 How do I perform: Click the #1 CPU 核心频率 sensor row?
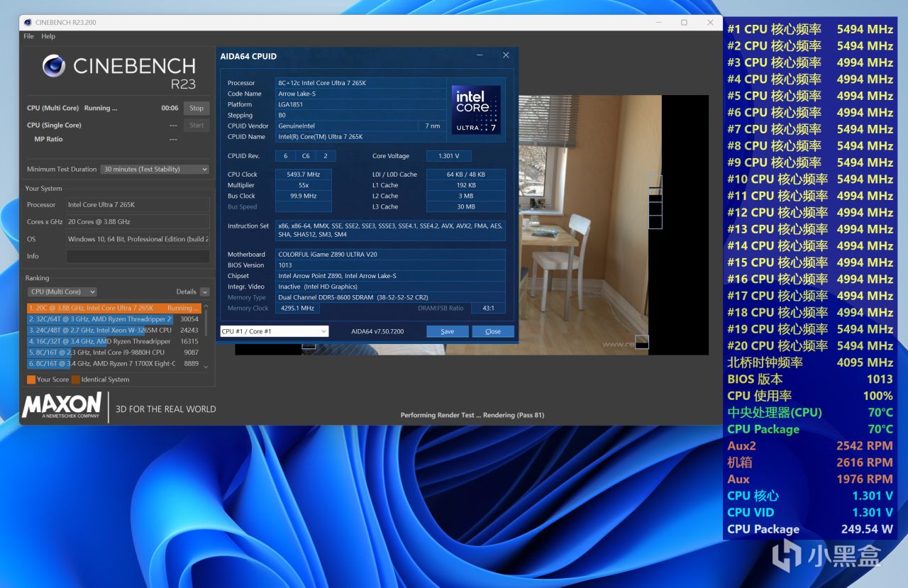(810, 29)
